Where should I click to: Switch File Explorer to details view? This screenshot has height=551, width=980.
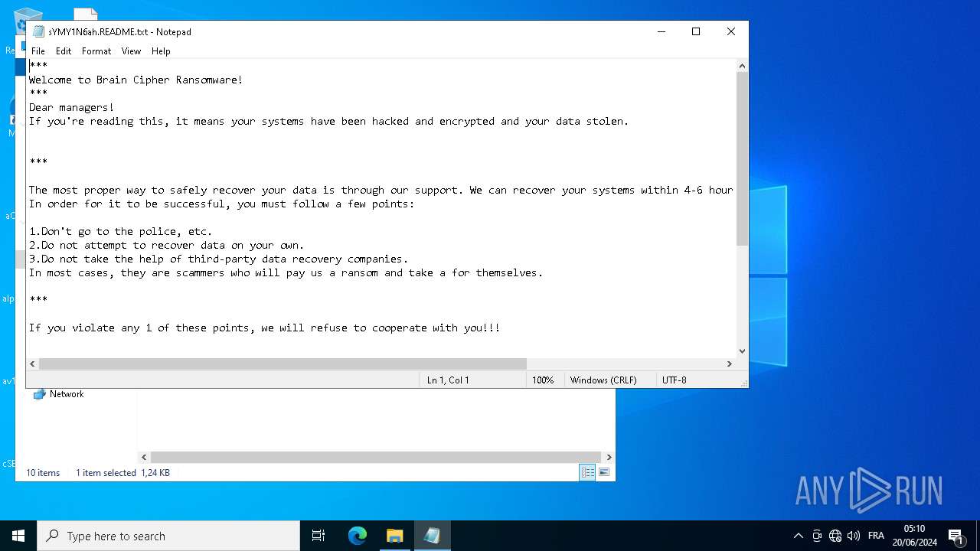click(x=587, y=473)
